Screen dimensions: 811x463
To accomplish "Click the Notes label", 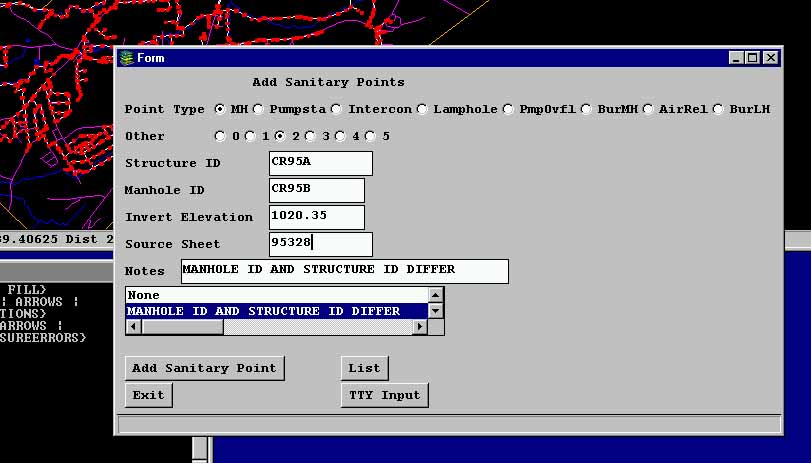I will (145, 271).
